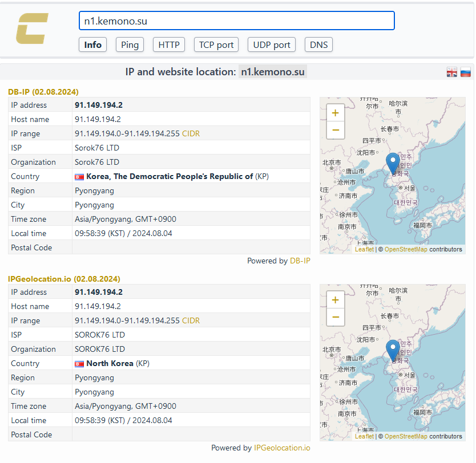This screenshot has width=476, height=463.
Task: Click the flag icon next to North Korea (KP)
Action: [x=79, y=364]
